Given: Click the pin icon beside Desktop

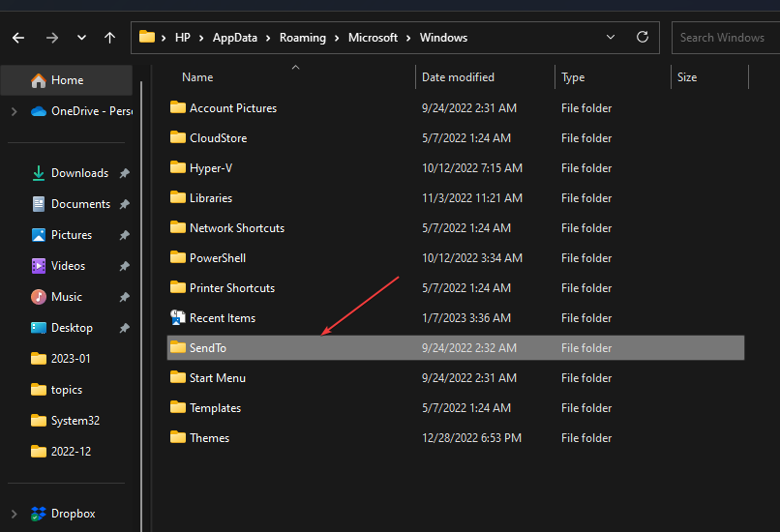Looking at the screenshot, I should (x=124, y=328).
